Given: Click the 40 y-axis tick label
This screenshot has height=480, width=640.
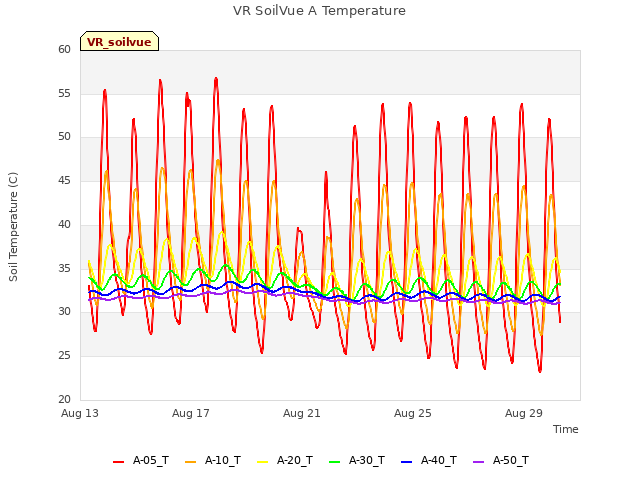Looking at the screenshot, I should pyautogui.click(x=64, y=224).
